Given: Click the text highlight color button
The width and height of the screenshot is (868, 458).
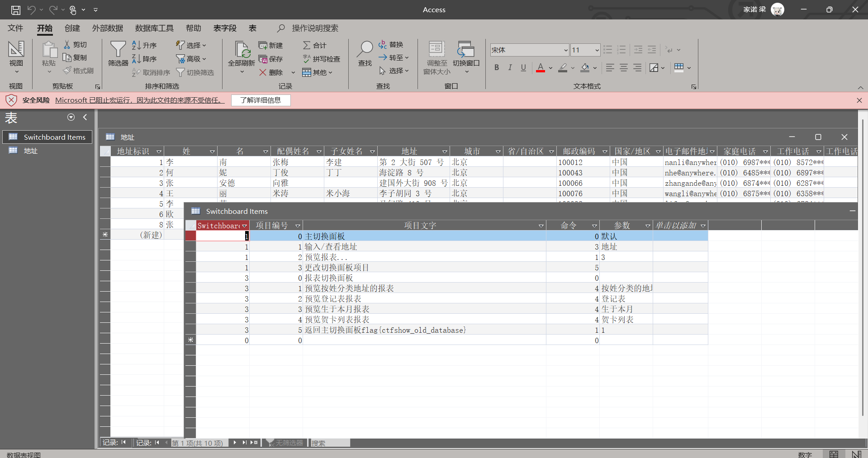Looking at the screenshot, I should 563,68.
